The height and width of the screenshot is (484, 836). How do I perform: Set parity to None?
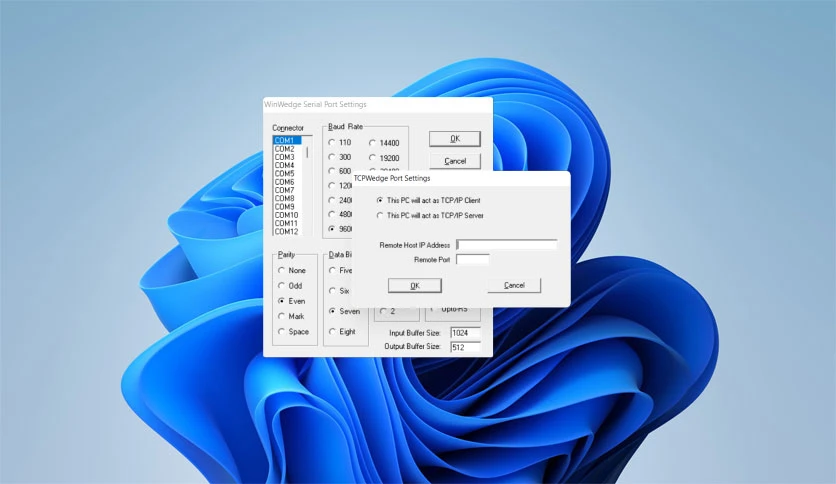[x=281, y=270]
